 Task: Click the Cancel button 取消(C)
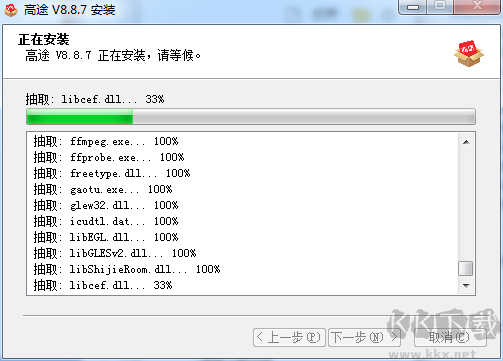[x=450, y=337]
